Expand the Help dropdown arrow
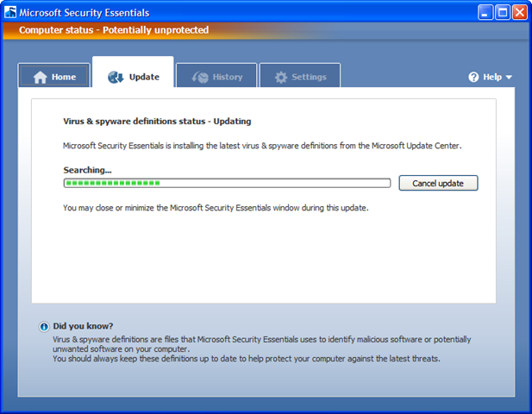Screen dimensions: 532x414 coord(509,78)
